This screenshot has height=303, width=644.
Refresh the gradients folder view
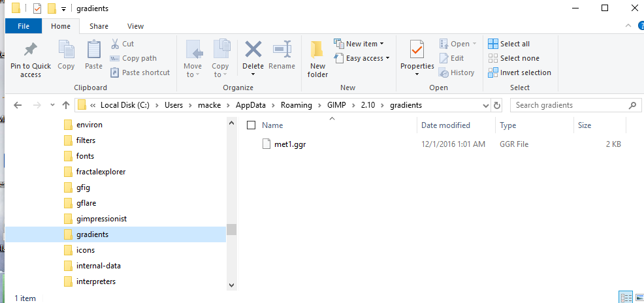[497, 105]
